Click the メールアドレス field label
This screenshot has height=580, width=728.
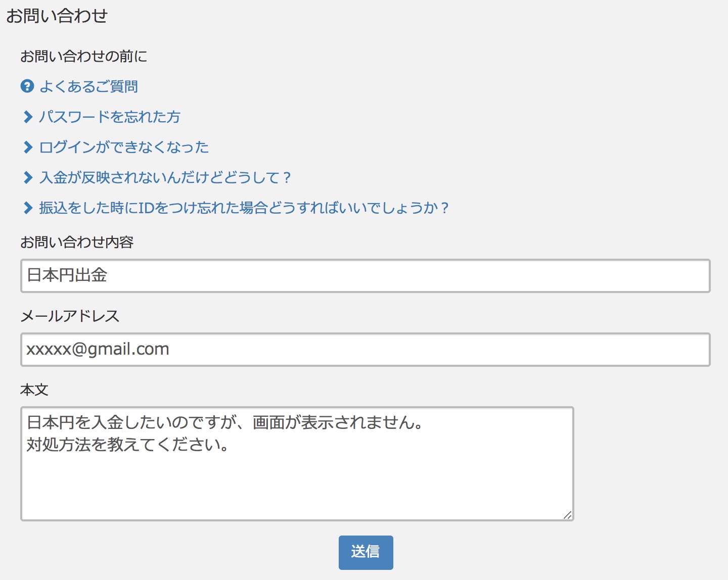pyautogui.click(x=70, y=316)
